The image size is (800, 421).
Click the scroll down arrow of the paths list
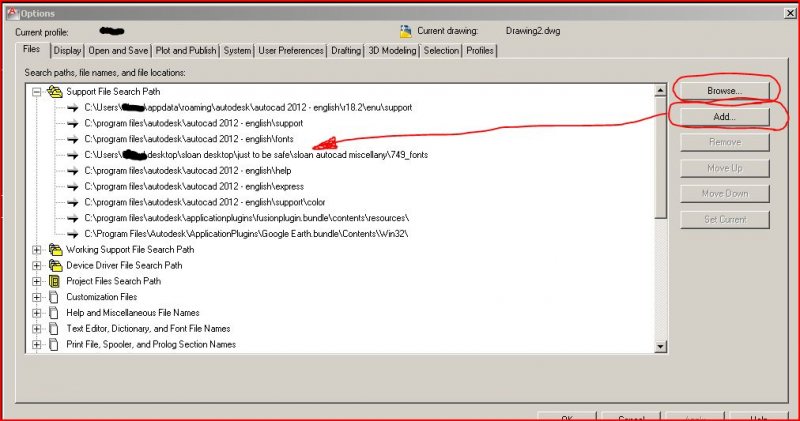[660, 346]
